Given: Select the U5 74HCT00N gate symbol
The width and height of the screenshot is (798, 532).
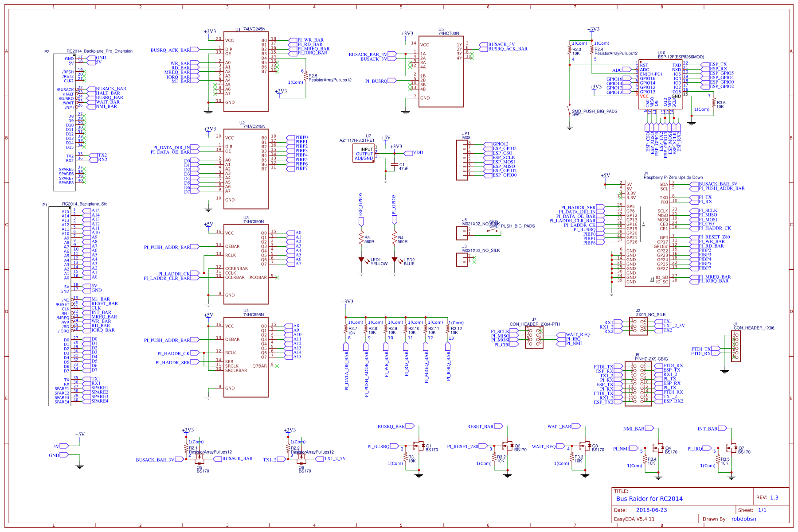Looking at the screenshot, I should coord(441,71).
